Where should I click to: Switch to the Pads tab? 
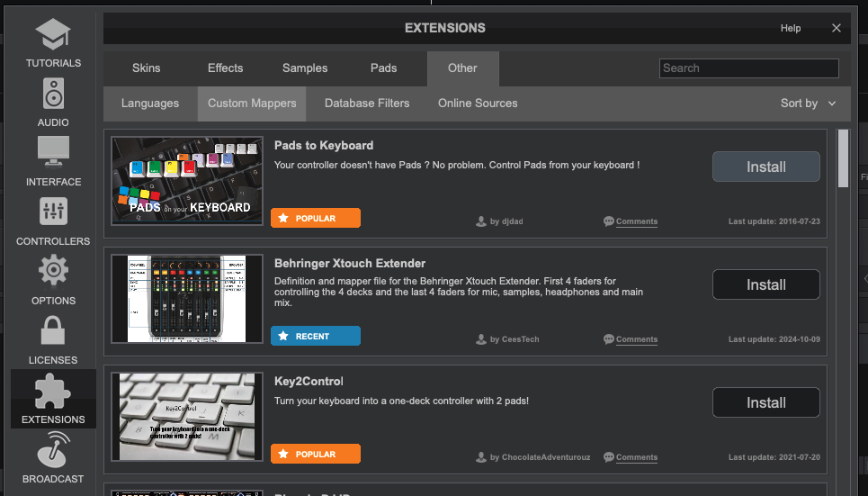(383, 68)
